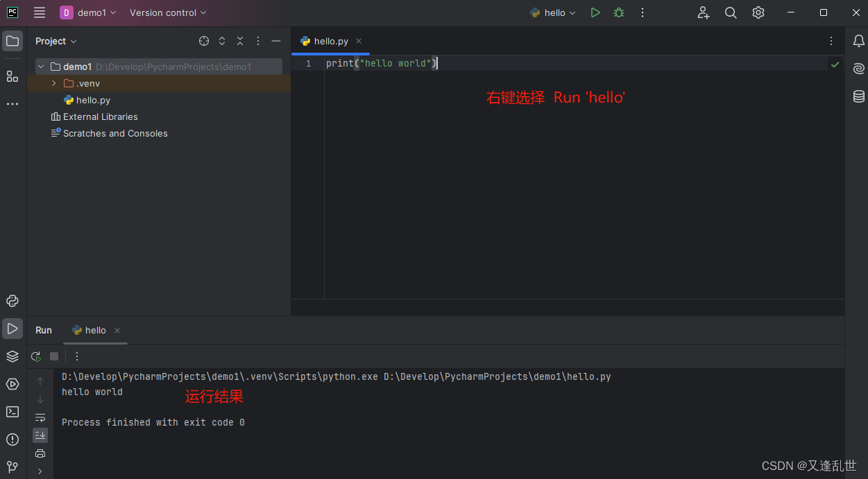Screen dimensions: 868x479
Task: Click on code line 1 in the editor
Action: [x=381, y=63]
